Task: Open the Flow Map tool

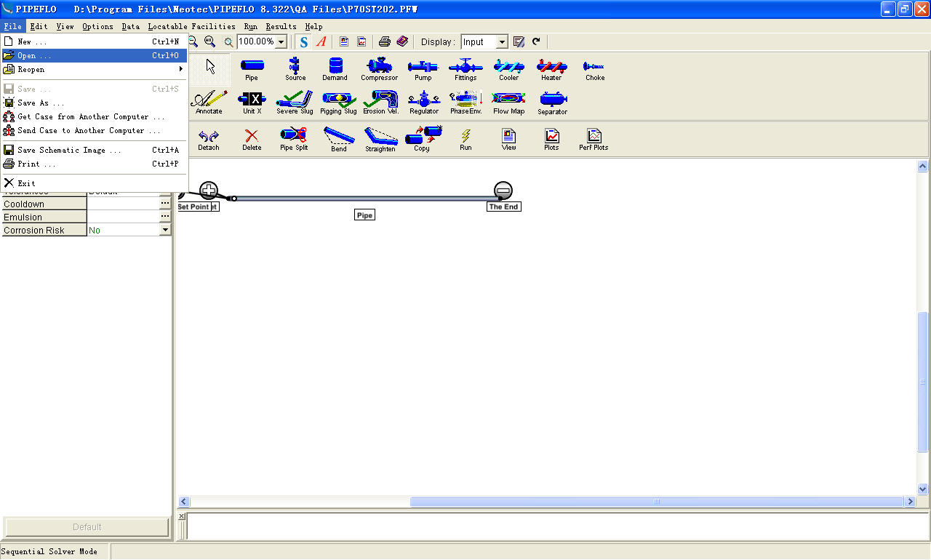Action: pos(508,103)
